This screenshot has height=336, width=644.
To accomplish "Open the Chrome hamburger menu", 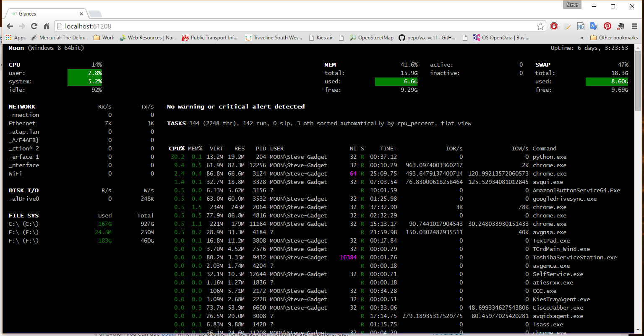I will [634, 26].
